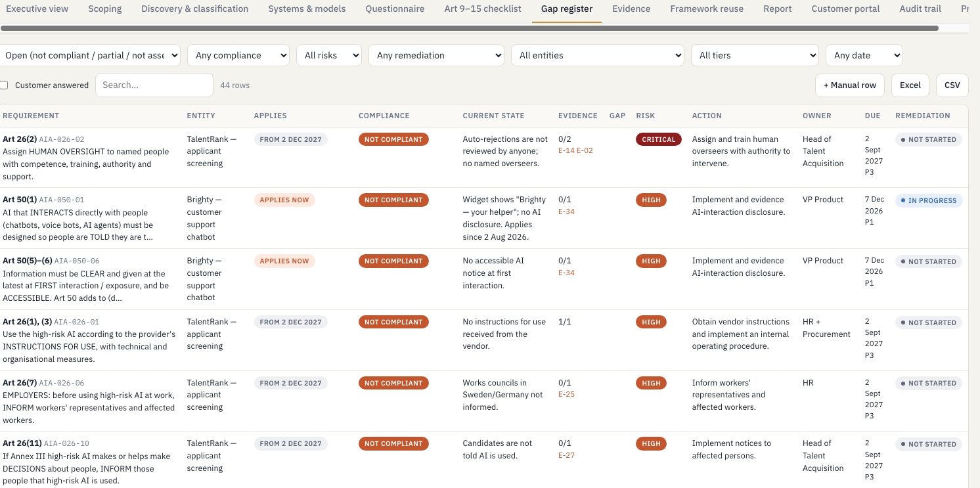Open the Scoping tab
Screen dimensions: 980x488
(x=104, y=9)
